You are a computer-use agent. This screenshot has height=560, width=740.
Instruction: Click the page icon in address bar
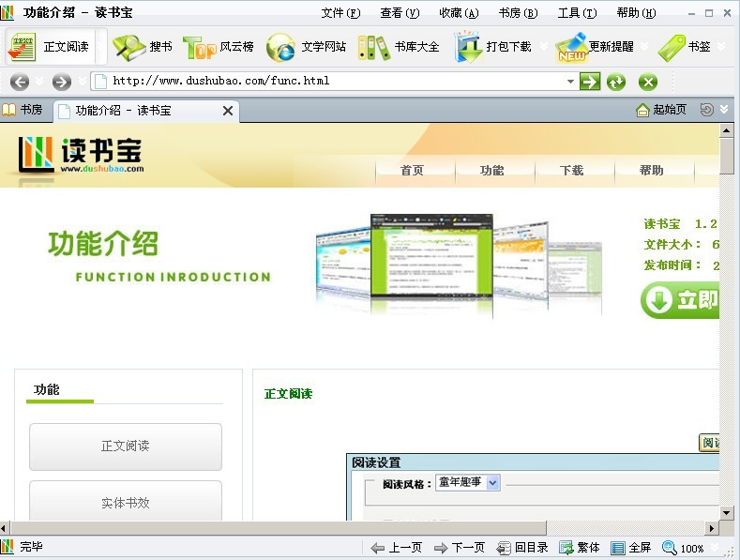(100, 82)
